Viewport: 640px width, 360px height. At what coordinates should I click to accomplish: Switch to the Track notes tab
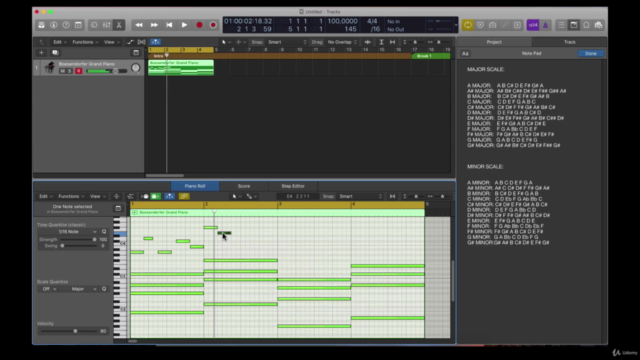point(569,42)
